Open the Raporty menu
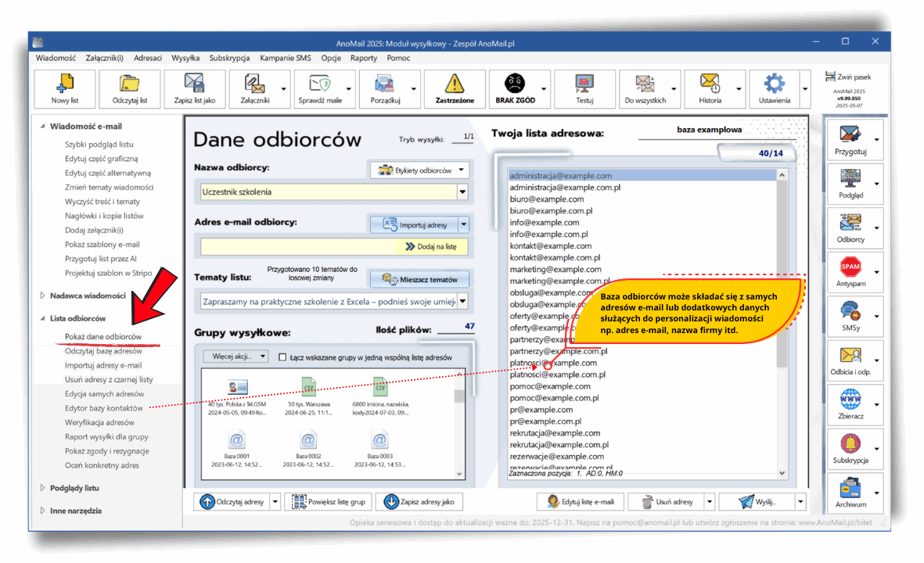This screenshot has width=924, height=563. [x=364, y=58]
